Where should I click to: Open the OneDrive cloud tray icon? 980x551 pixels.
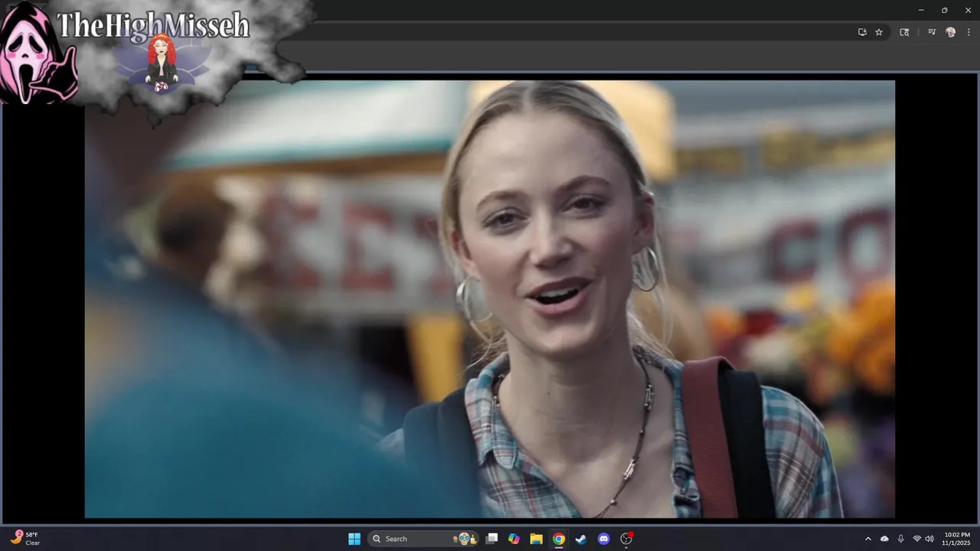tap(884, 539)
